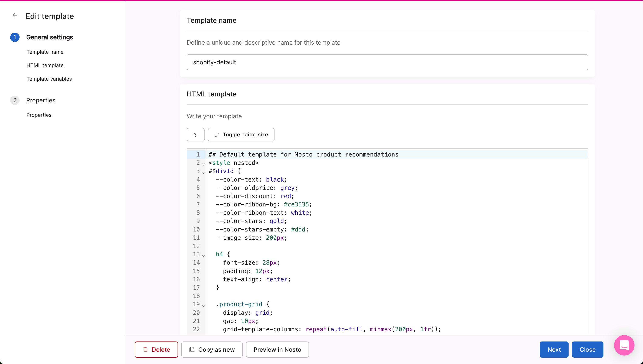Select the Template name sidebar link
The height and width of the screenshot is (364, 643).
[45, 52]
